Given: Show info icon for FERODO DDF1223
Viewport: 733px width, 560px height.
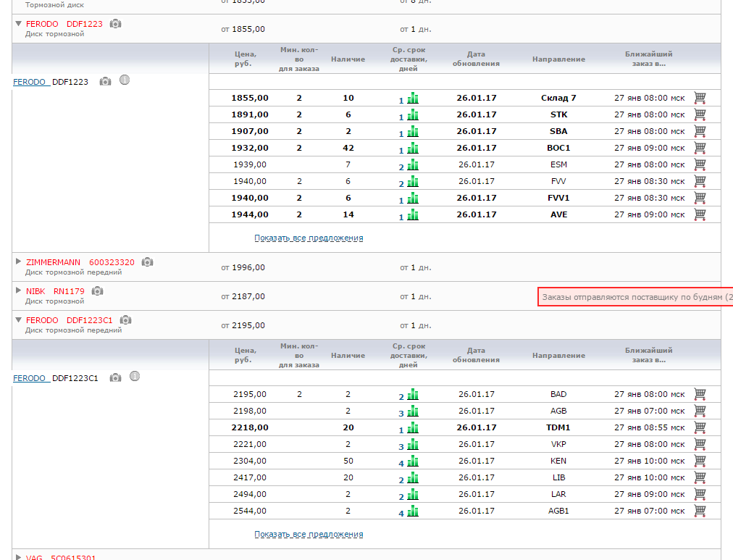Looking at the screenshot, I should pos(125,80).
